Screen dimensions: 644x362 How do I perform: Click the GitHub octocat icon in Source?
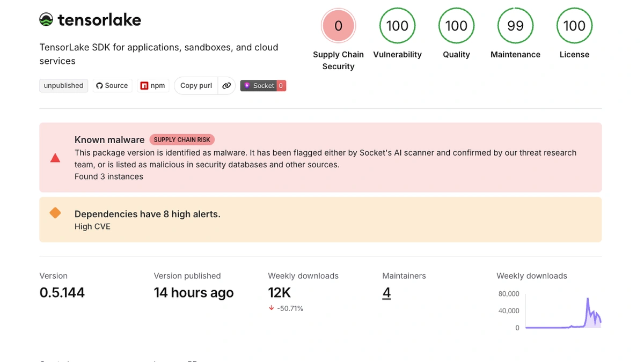coord(99,86)
